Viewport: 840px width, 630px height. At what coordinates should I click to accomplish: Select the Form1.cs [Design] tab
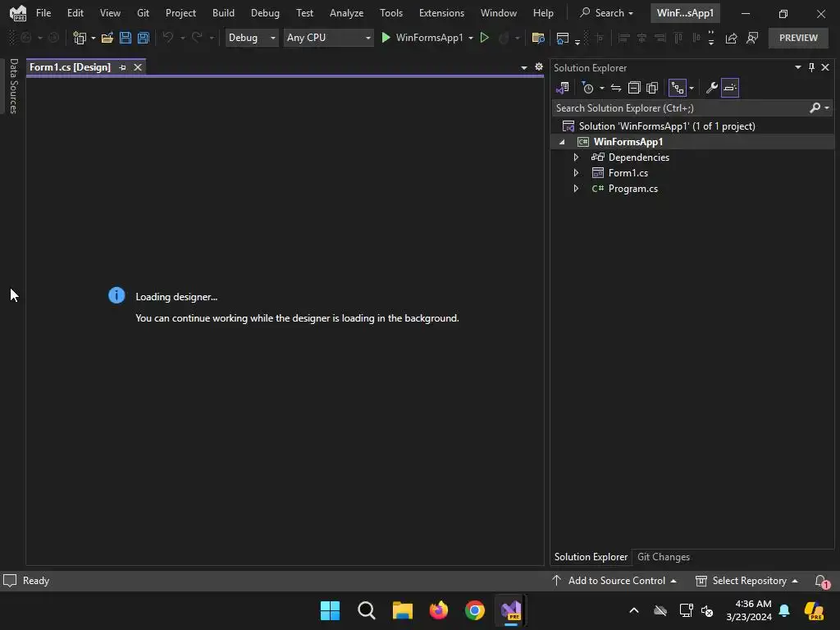tap(71, 67)
